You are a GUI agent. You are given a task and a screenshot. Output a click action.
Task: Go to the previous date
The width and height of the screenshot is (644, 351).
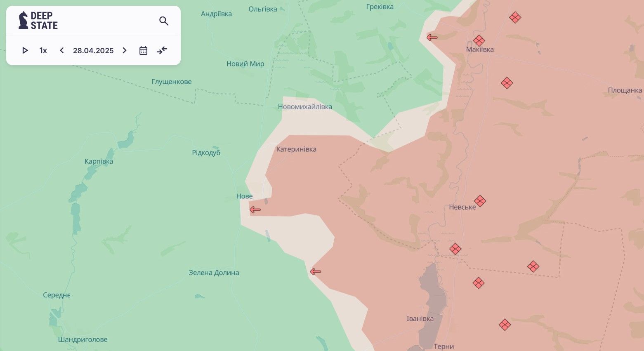[x=62, y=50]
